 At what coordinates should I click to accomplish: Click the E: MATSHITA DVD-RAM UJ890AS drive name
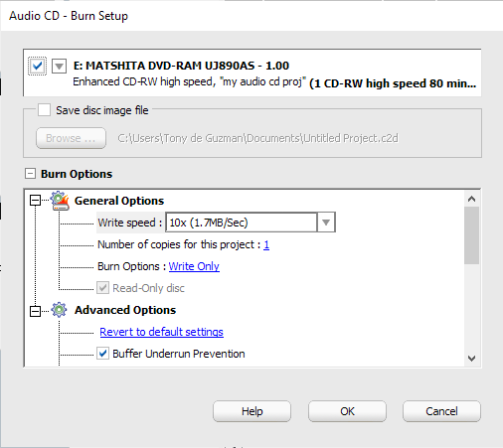pos(181,66)
